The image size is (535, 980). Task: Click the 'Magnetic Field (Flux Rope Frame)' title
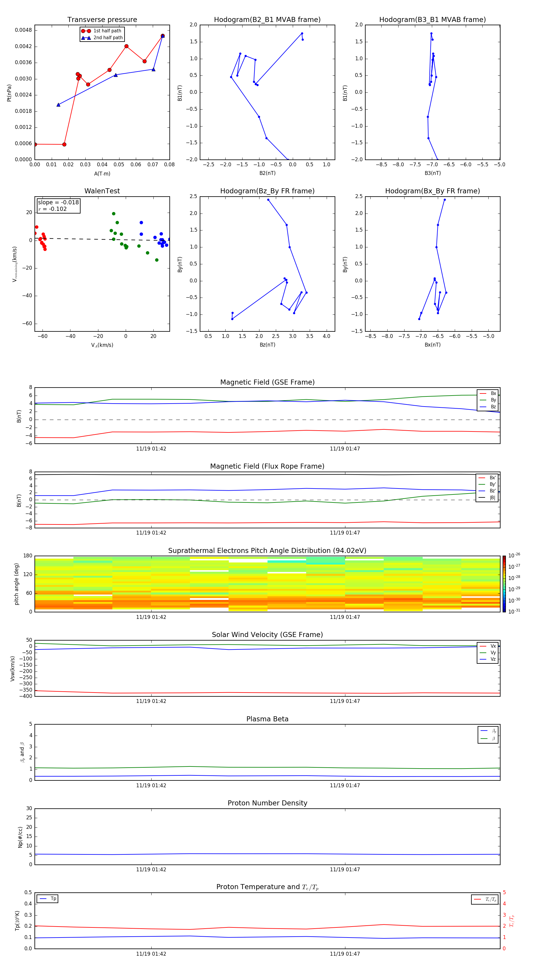point(267,467)
